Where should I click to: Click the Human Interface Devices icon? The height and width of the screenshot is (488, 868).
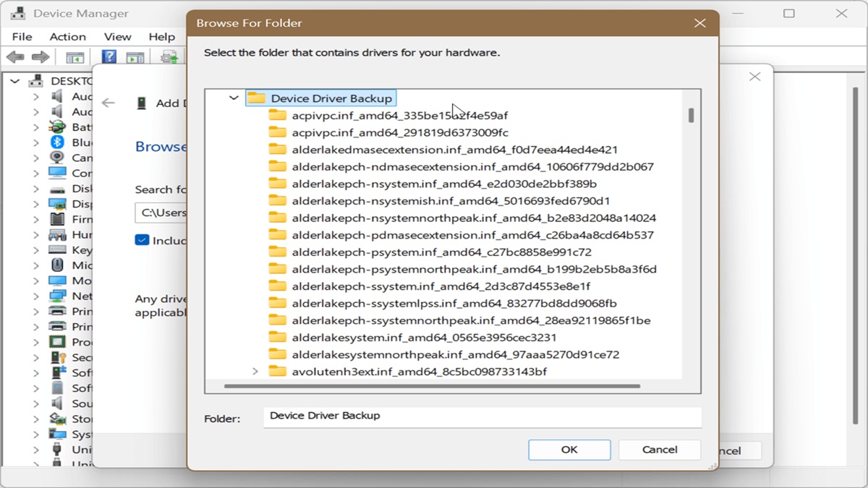coord(57,235)
